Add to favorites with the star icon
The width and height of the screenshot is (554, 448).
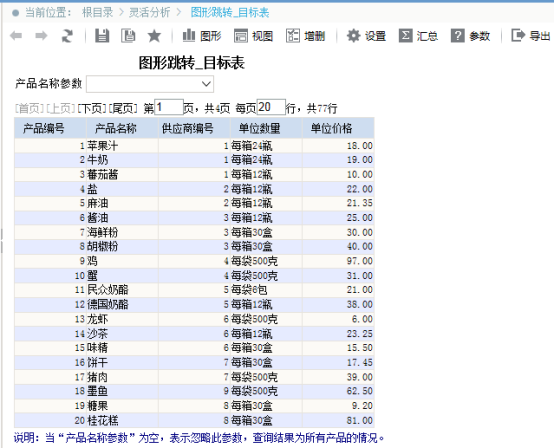pyautogui.click(x=154, y=36)
